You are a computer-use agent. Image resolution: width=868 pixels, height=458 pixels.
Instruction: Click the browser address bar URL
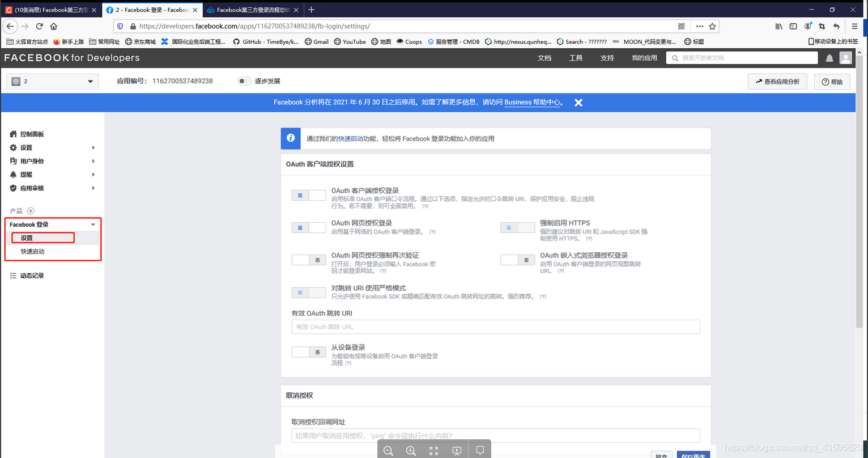(x=255, y=26)
